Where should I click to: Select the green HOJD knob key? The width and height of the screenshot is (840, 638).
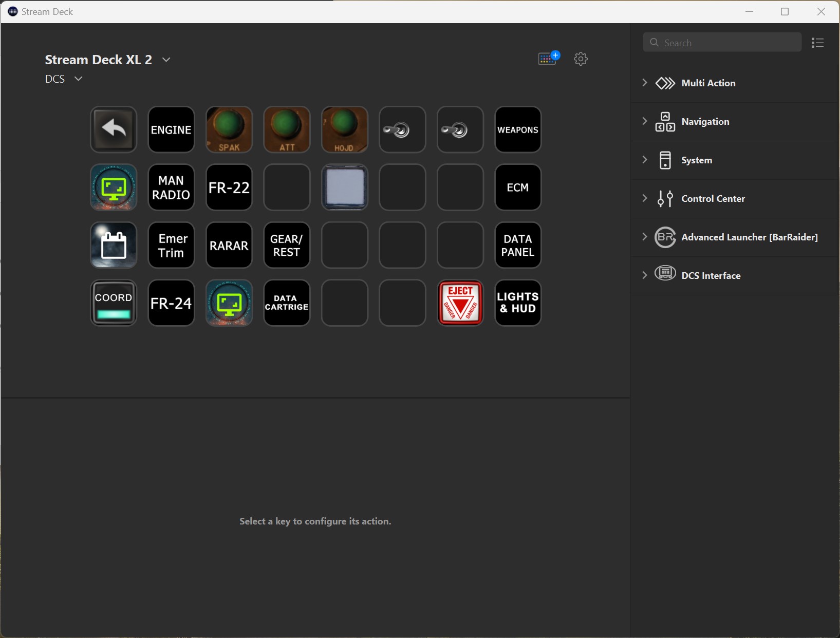tap(344, 129)
